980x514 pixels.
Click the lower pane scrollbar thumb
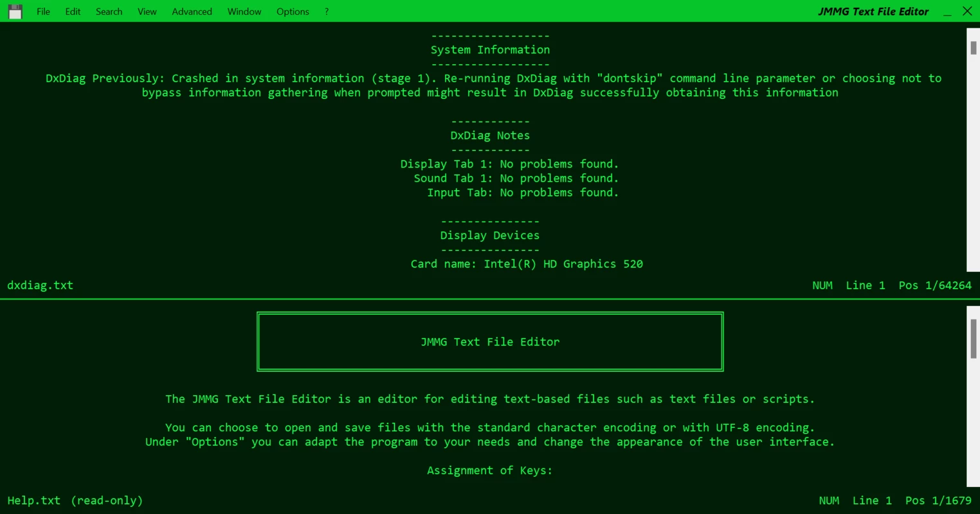(x=974, y=338)
